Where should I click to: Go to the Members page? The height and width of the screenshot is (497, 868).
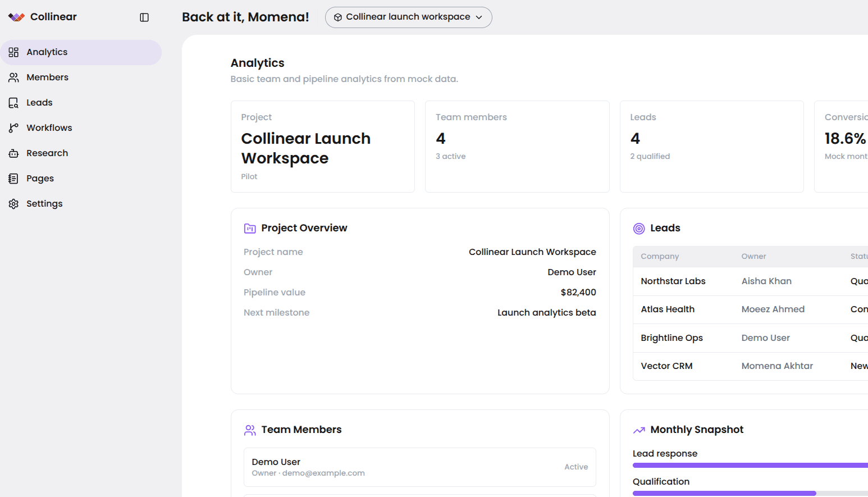coord(81,77)
